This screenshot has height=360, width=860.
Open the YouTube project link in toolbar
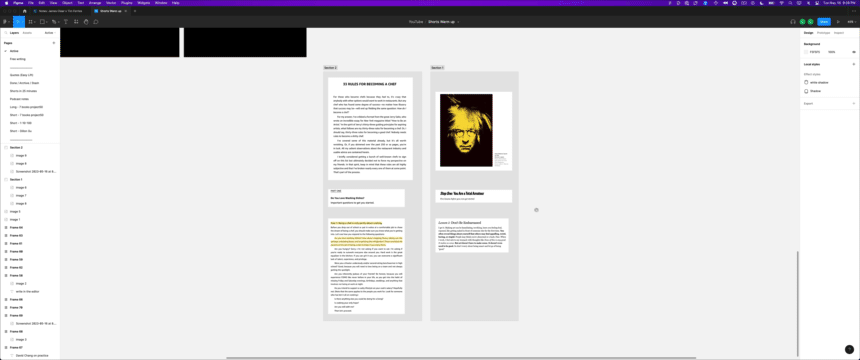[415, 22]
